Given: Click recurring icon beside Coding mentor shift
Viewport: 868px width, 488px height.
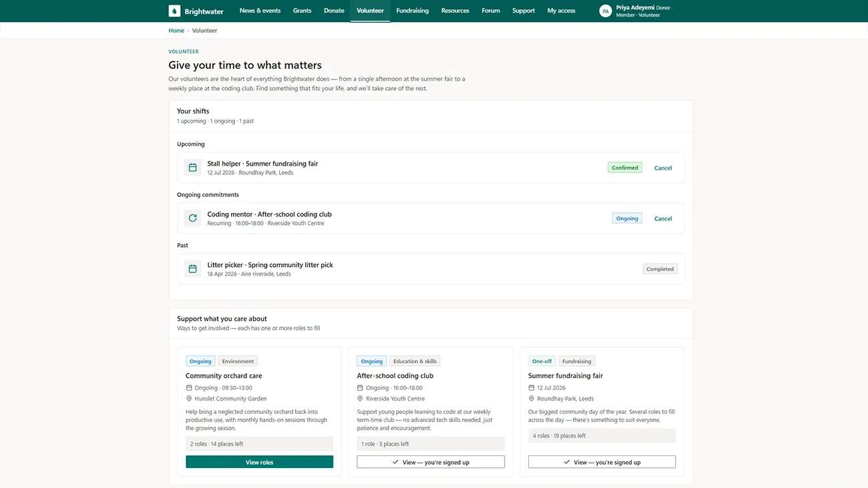Looking at the screenshot, I should tap(192, 218).
